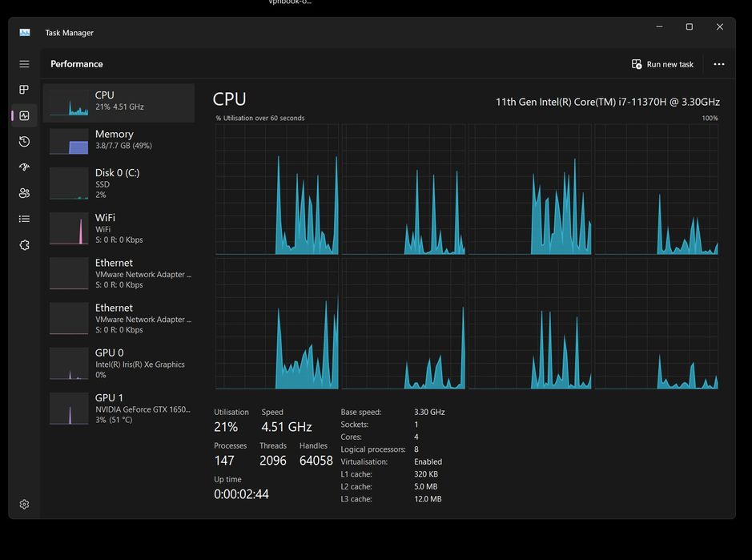This screenshot has height=560, width=752.
Task: Switch to the Users page icon
Action: point(24,193)
